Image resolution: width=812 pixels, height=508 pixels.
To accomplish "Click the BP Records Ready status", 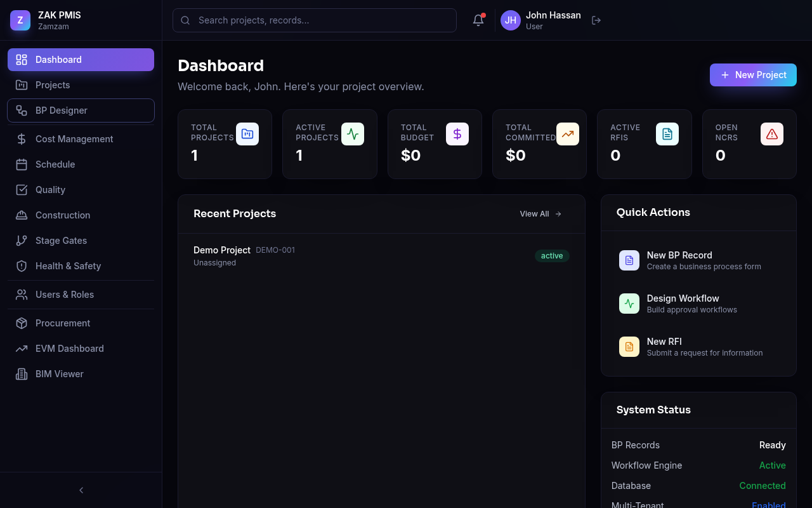I will click(773, 445).
